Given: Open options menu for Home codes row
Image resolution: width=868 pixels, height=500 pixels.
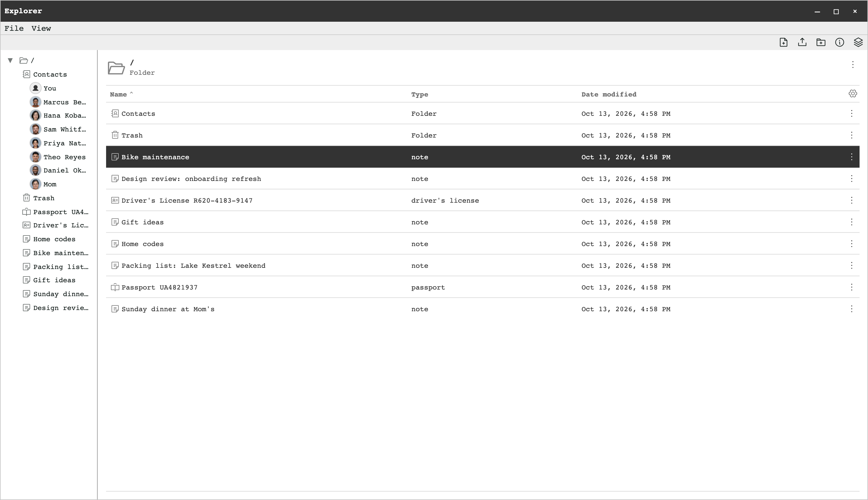Looking at the screenshot, I should click(x=851, y=244).
